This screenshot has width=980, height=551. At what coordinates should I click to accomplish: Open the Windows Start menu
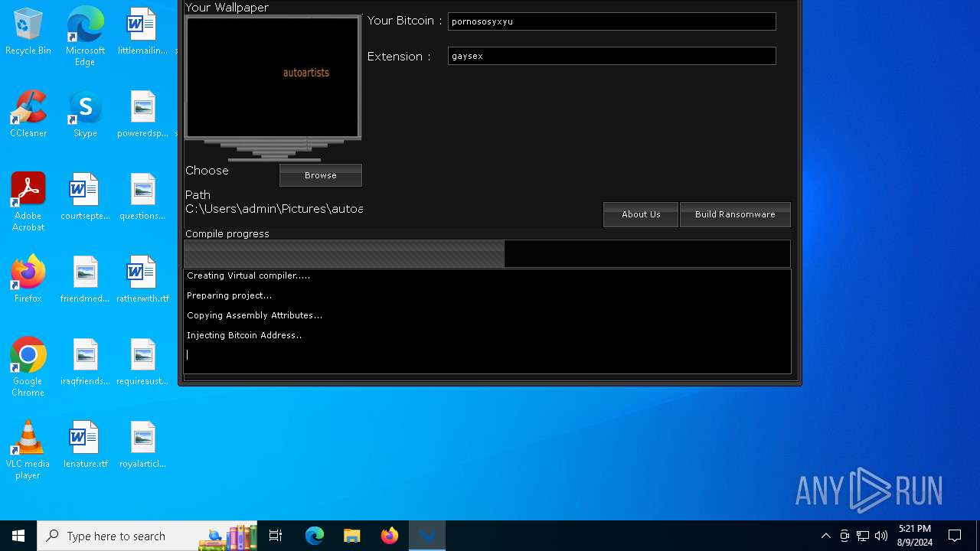(18, 536)
